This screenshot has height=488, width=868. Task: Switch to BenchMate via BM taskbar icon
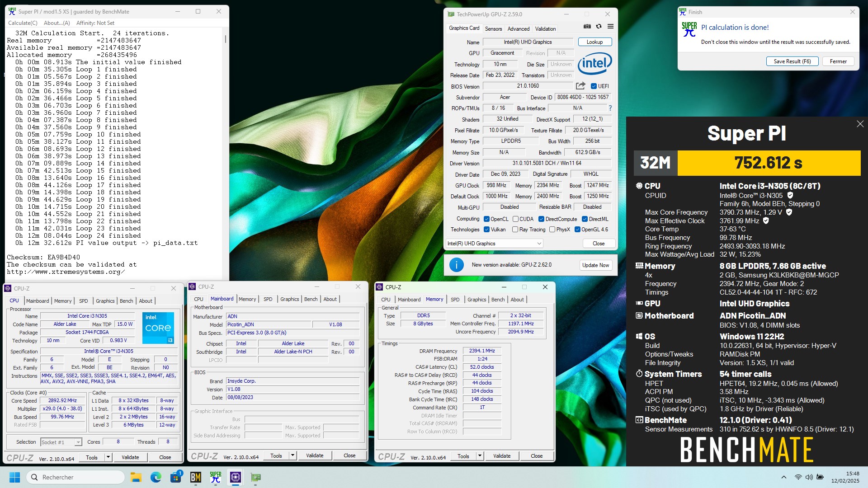pyautogui.click(x=196, y=477)
